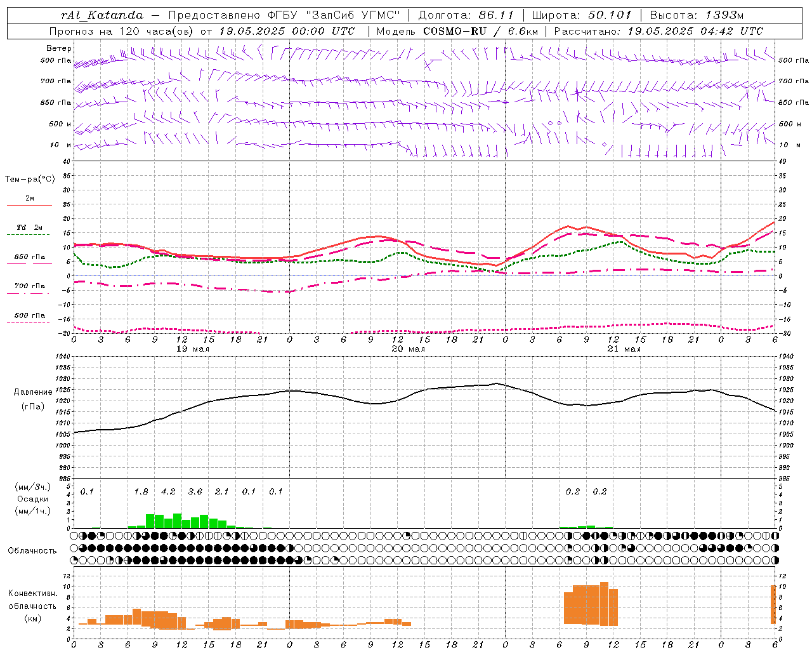The height and width of the screenshot is (650, 812).
Task: Click the 'Высота: 1393м' elevation text
Action: tap(697, 15)
